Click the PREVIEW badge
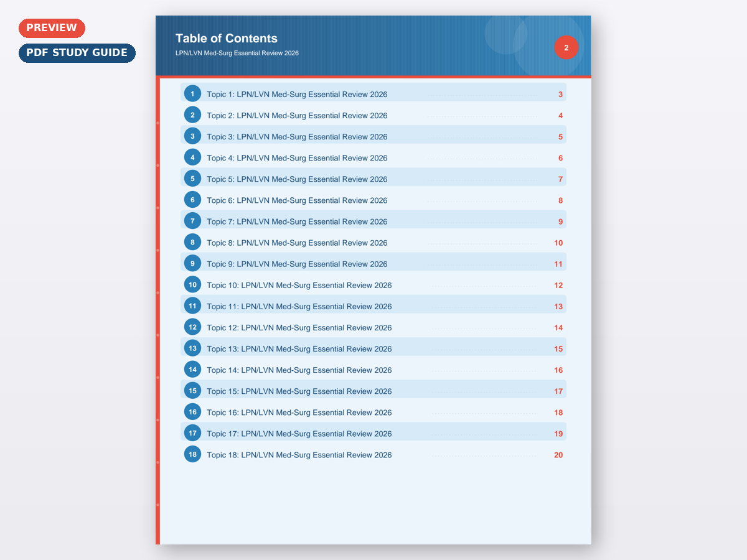The image size is (747, 560). (x=52, y=28)
